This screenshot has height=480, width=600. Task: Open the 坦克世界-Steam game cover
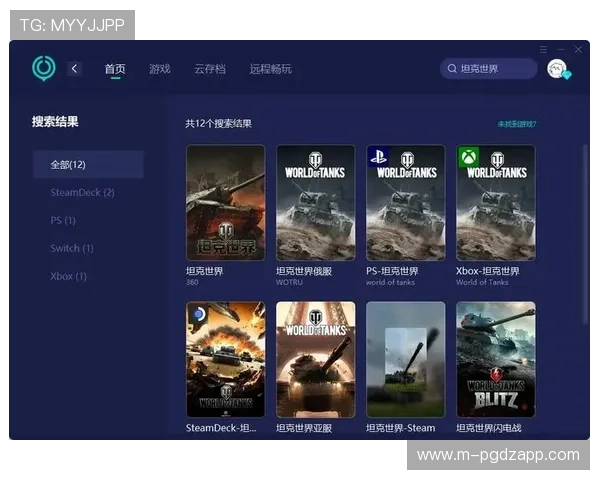406,359
